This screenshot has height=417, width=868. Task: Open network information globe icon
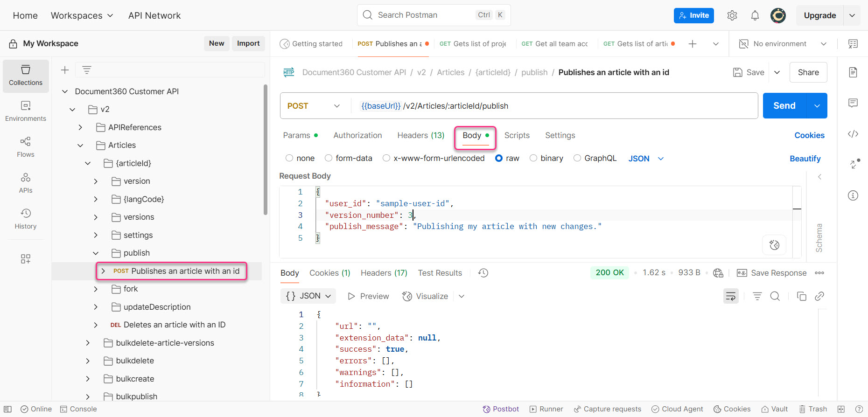[719, 273]
